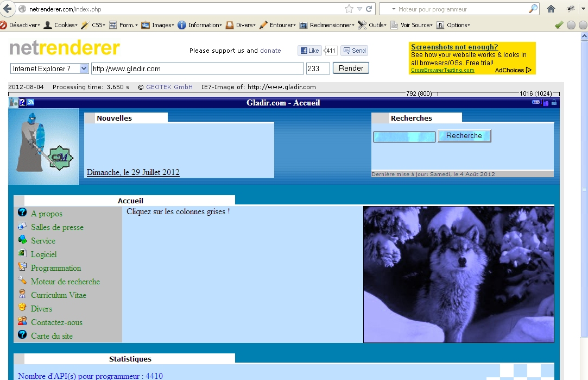Click the sitemap icon on the title bar's right
The image size is (588, 380).
pyautogui.click(x=554, y=102)
